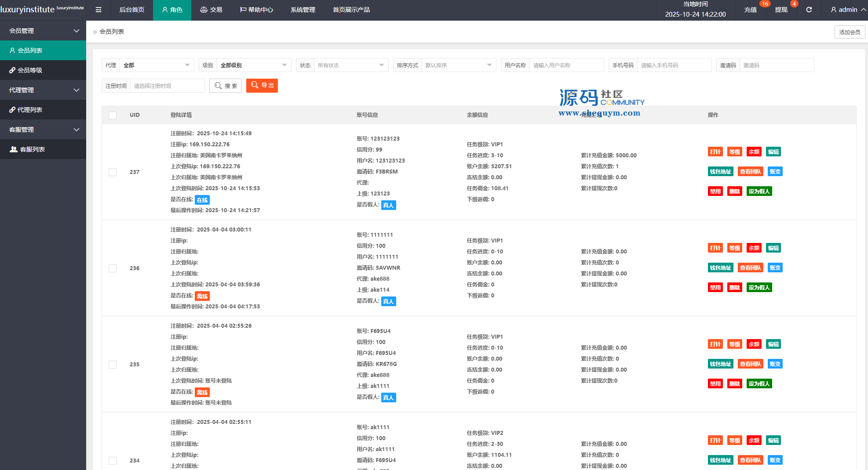Click the red delete button for UID 237
Screen dimensions: 868x470
tap(734, 192)
